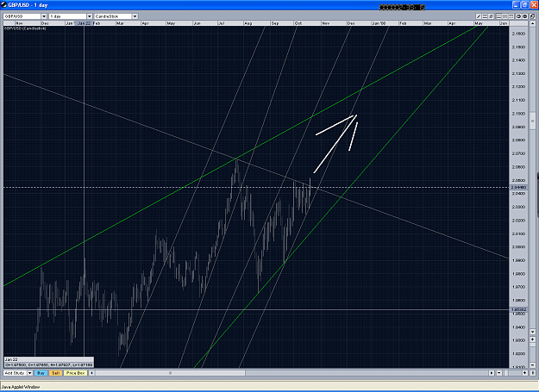Click the highlighted Jan 22 date label
Screen dimensions: 539x392
(x=85, y=23)
